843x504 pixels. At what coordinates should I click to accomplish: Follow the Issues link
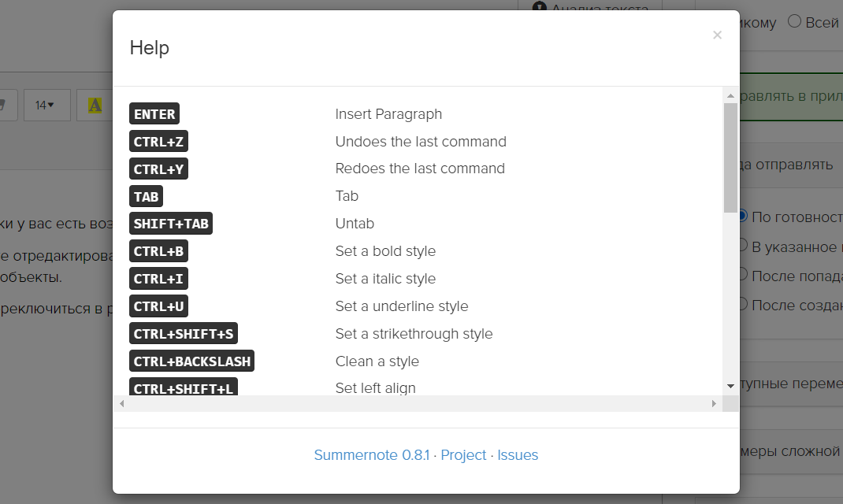pos(518,455)
